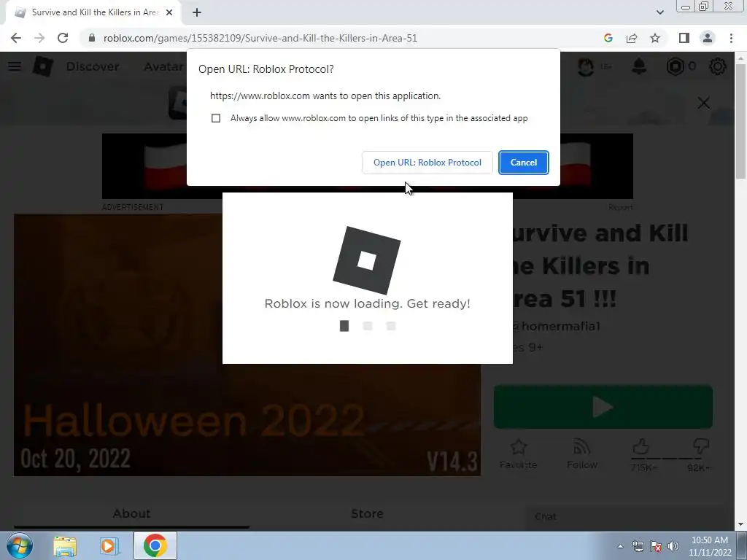This screenshot has height=560, width=747.
Task: Click the share page icon
Action: 632,38
